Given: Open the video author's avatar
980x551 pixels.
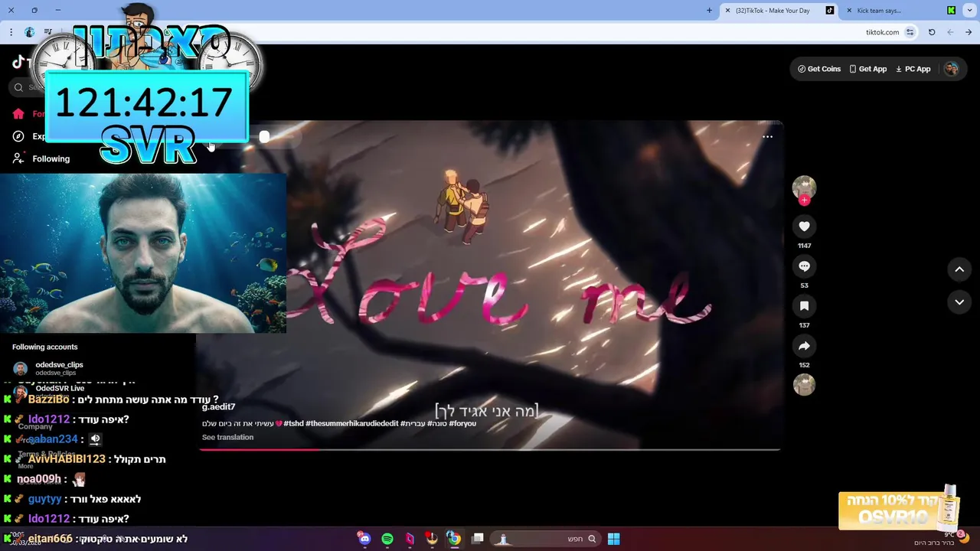Looking at the screenshot, I should (804, 187).
